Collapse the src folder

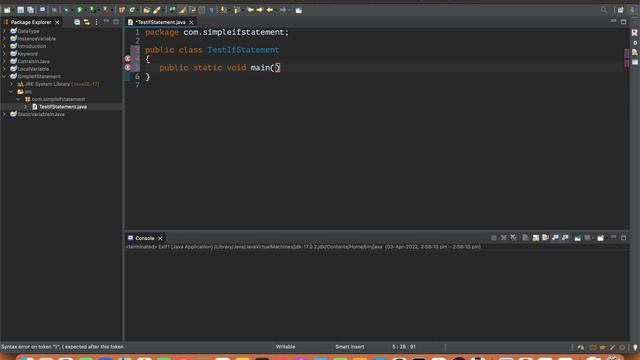(11, 91)
